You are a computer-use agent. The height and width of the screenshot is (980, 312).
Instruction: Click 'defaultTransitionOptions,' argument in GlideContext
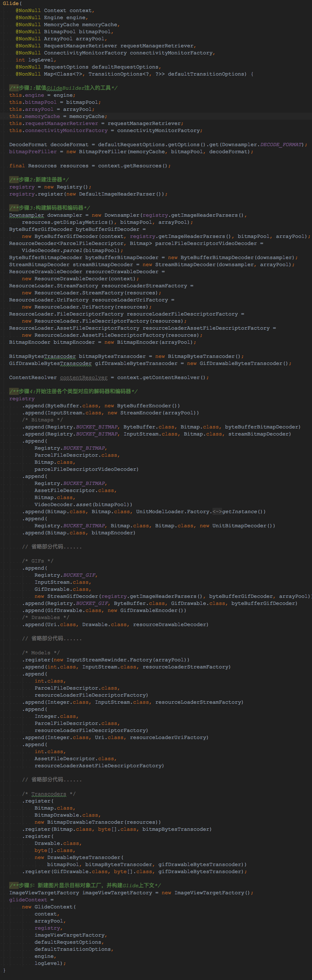pos(74,949)
